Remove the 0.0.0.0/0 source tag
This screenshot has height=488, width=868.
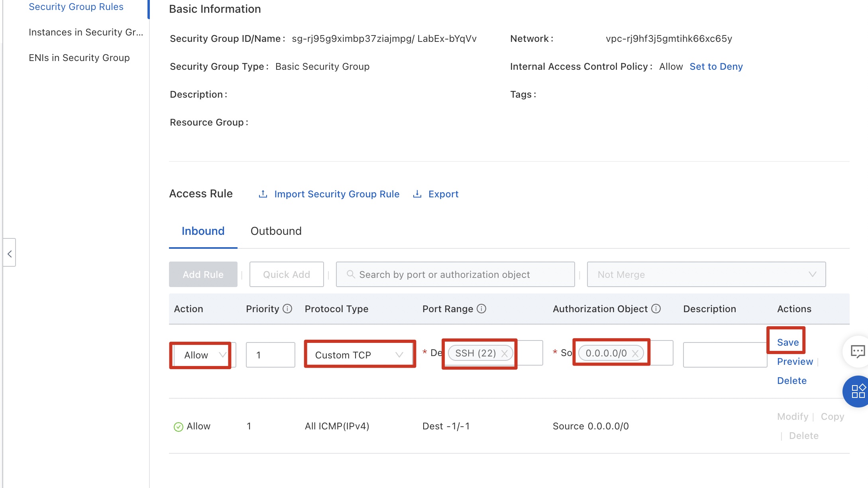point(635,354)
